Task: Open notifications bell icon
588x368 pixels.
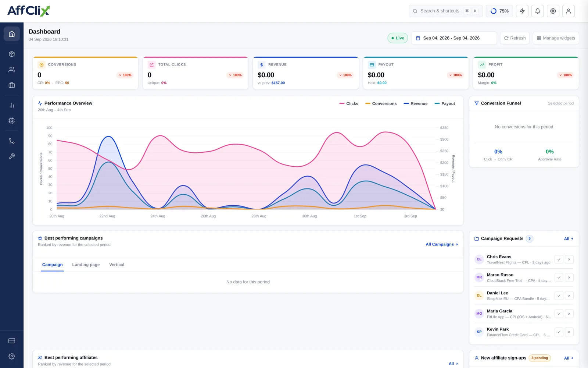Action: (x=538, y=11)
